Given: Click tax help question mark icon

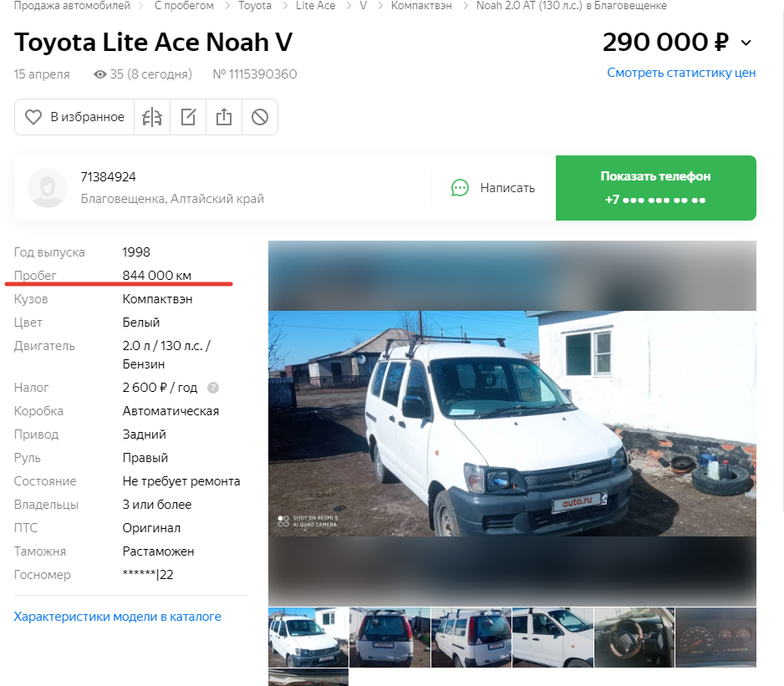Looking at the screenshot, I should tap(213, 388).
